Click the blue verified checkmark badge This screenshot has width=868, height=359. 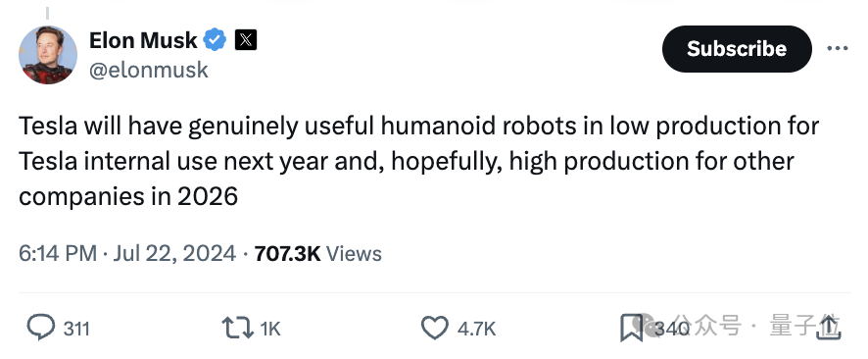pos(215,40)
